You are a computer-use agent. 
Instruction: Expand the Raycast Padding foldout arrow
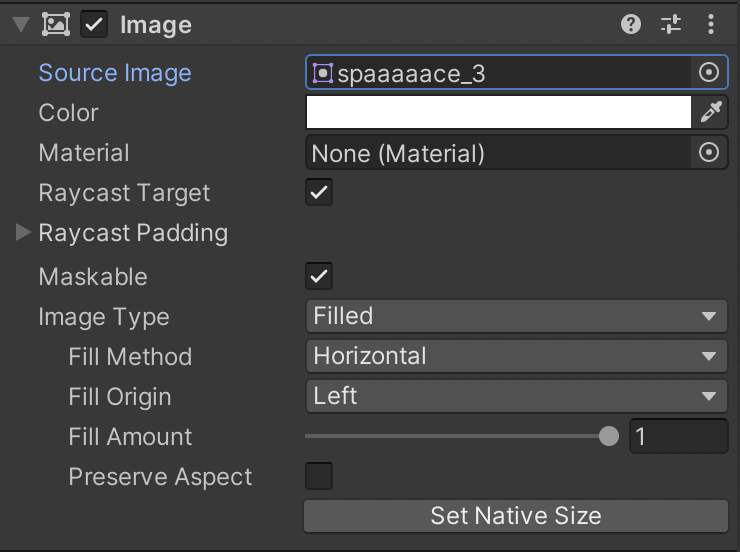23,233
